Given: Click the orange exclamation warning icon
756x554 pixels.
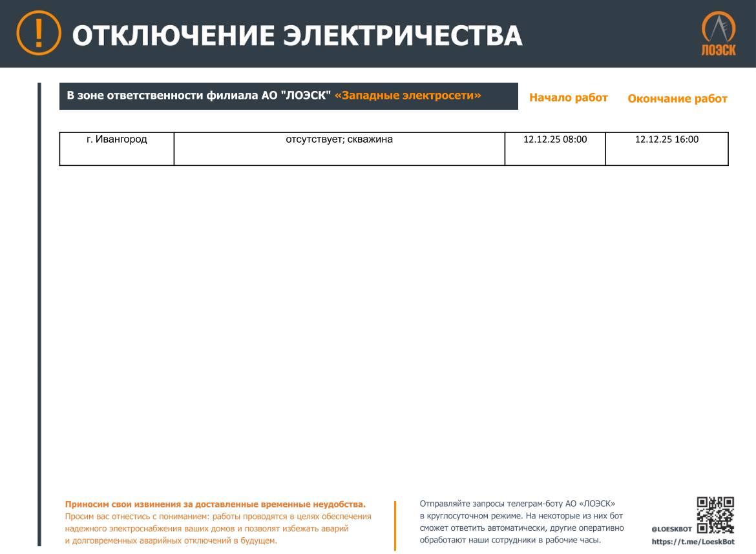Looking at the screenshot, I should (x=39, y=34).
